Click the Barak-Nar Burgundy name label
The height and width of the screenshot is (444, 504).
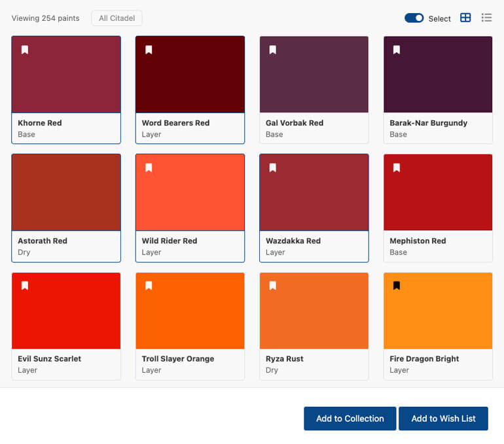pos(429,123)
